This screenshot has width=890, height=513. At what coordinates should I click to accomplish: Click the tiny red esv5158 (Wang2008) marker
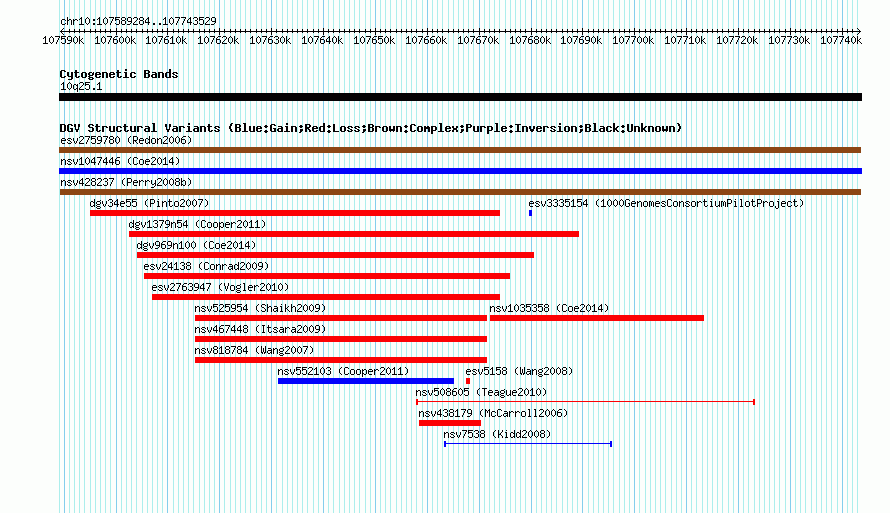pyautogui.click(x=468, y=381)
